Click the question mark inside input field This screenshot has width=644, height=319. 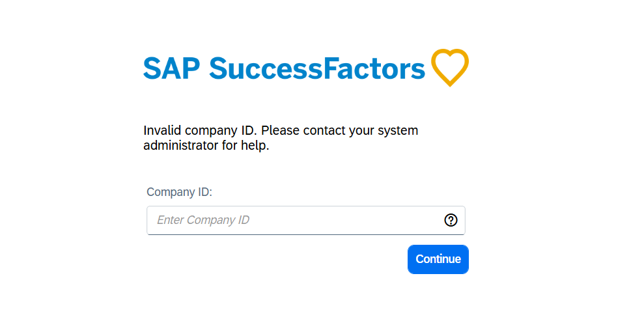tap(451, 221)
